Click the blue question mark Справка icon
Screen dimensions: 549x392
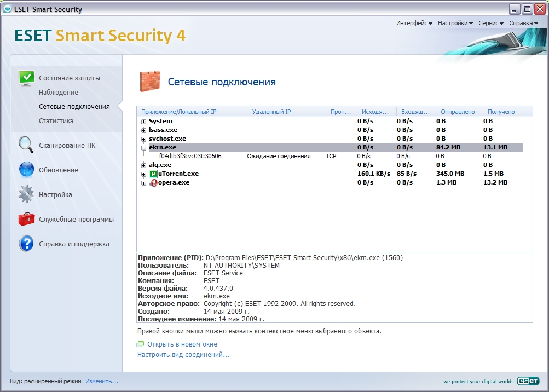pyautogui.click(x=26, y=244)
